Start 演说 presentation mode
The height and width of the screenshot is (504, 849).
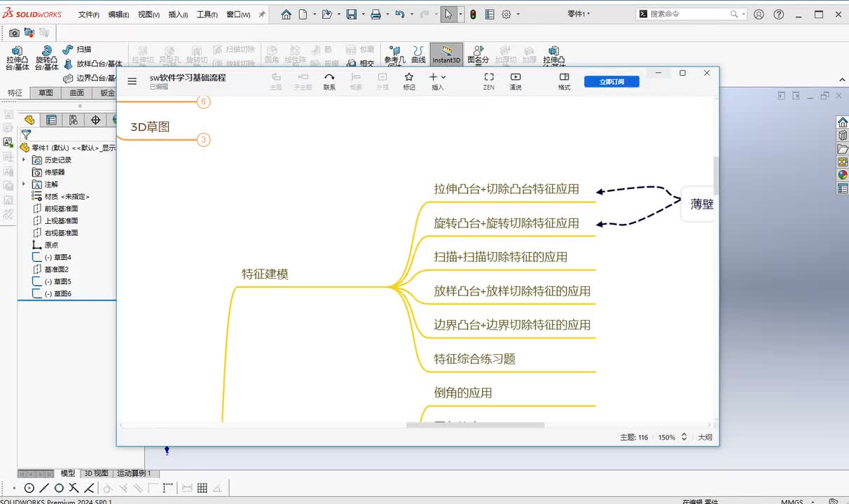tap(516, 81)
